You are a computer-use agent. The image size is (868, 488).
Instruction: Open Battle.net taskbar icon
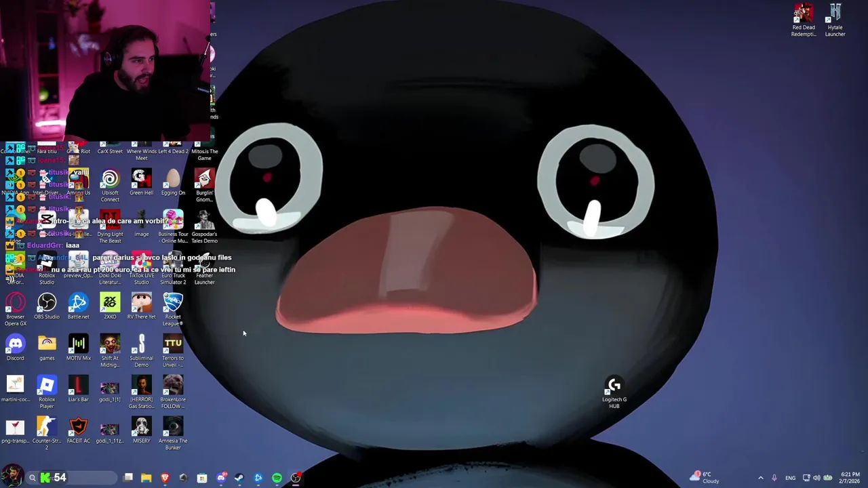point(258,478)
